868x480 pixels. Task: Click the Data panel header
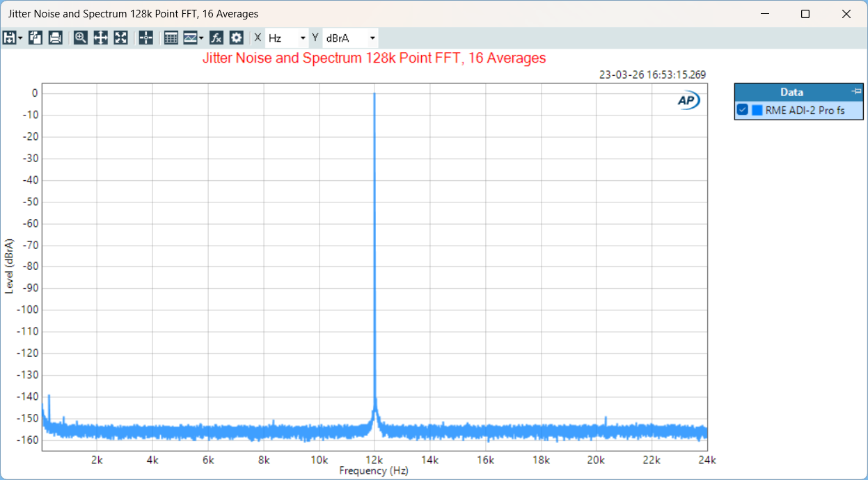pos(791,91)
